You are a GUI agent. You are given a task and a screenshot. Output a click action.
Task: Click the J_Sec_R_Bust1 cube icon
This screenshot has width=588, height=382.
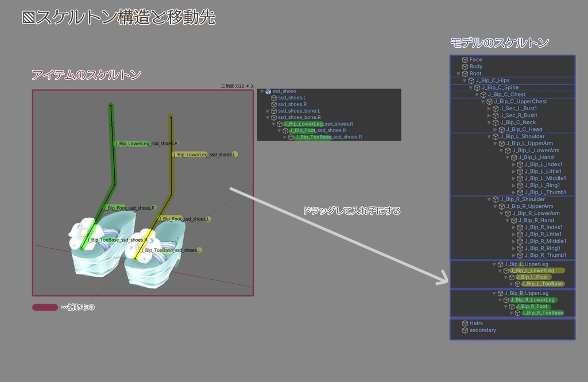[x=496, y=115]
